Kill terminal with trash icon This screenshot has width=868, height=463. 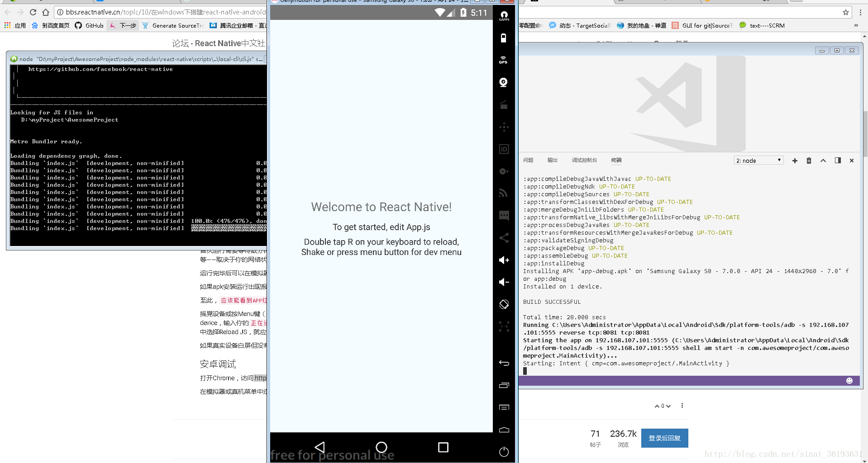click(x=809, y=161)
